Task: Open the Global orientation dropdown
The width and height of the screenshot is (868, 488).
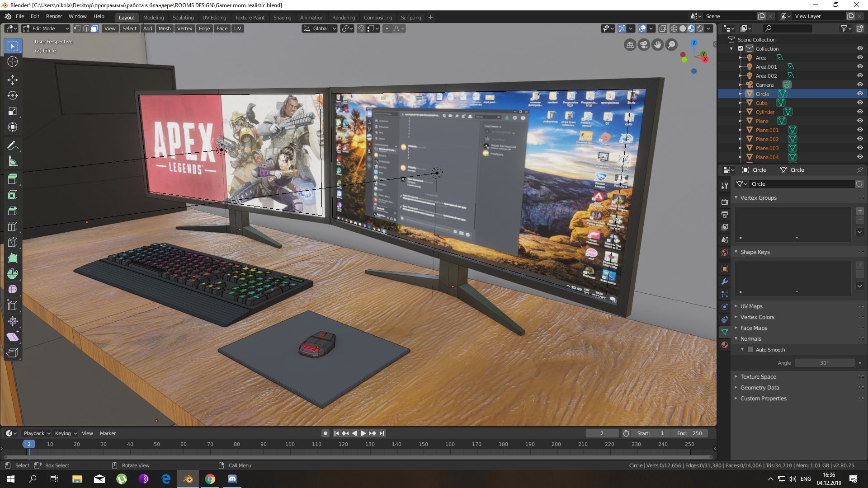Action: click(x=320, y=28)
